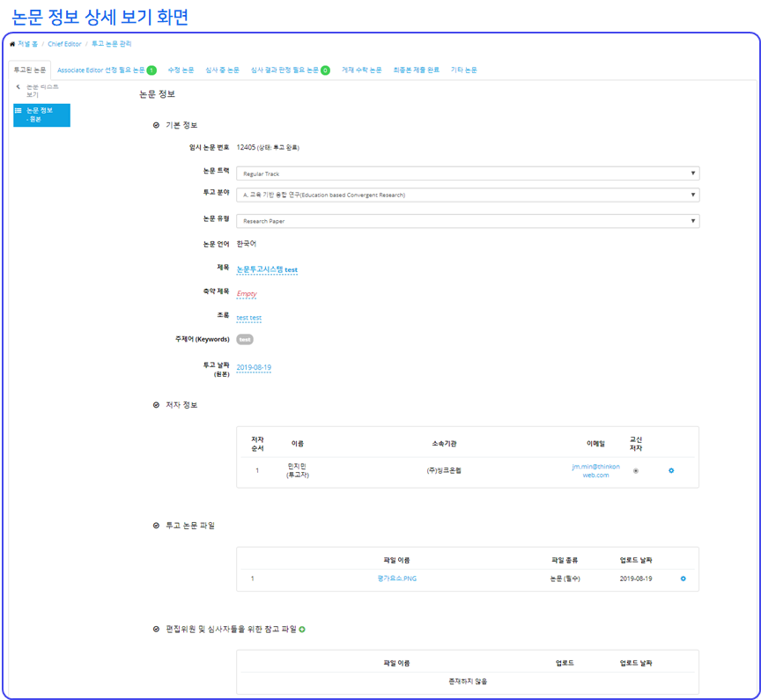This screenshot has height=700, width=761.
Task: Select the 게재 수락 논문 tab
Action: point(362,70)
